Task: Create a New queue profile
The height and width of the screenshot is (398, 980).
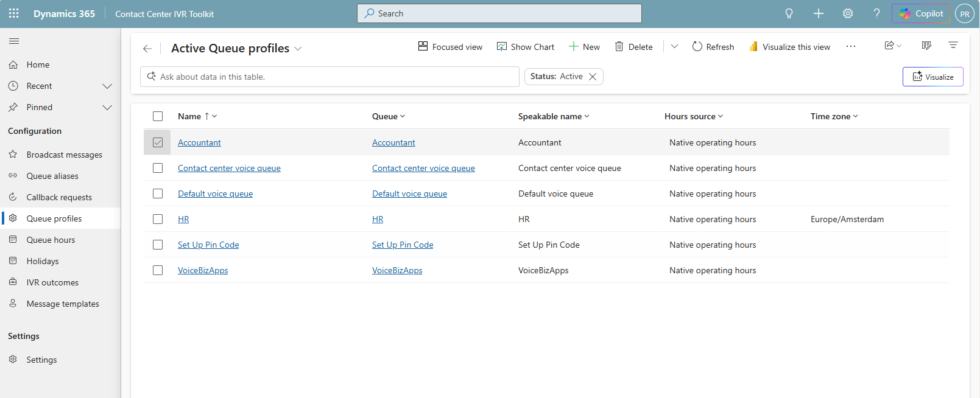Action: (584, 47)
